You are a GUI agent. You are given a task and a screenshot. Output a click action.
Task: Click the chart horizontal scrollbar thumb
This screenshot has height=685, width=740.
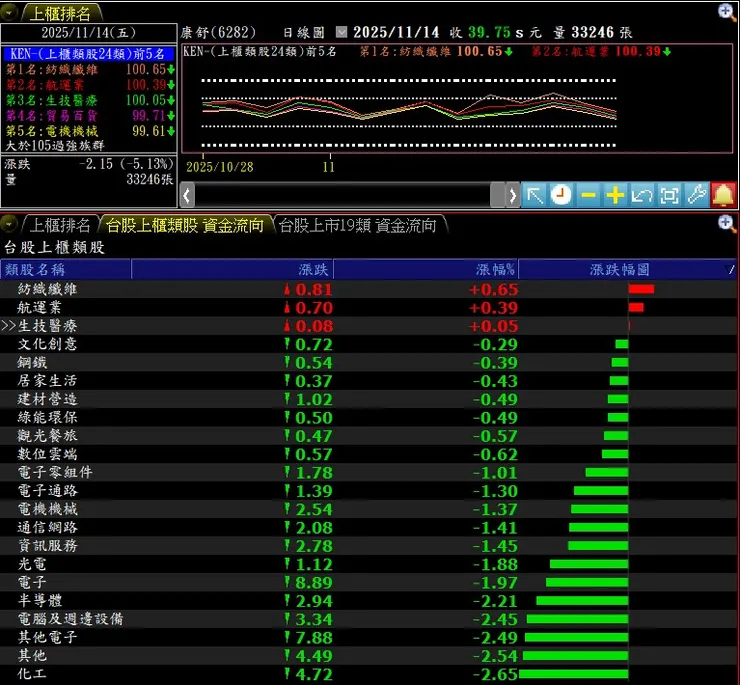pyautogui.click(x=497, y=195)
